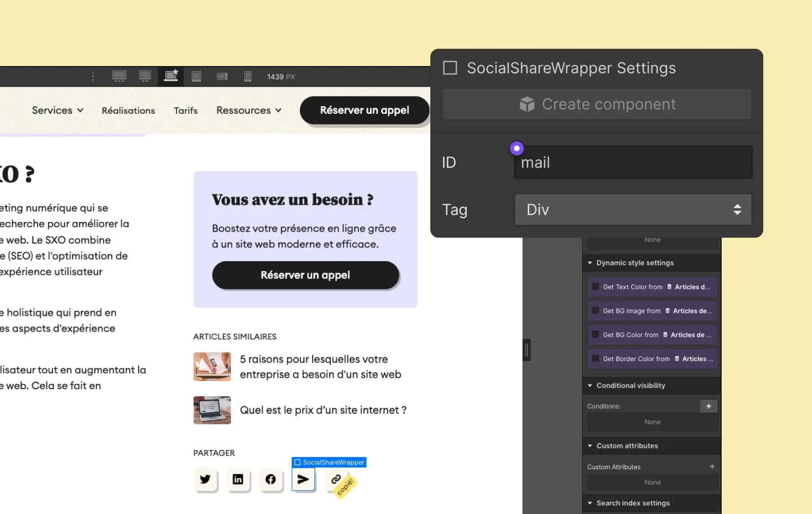Viewport: 812px width, 514px height.
Task: Click the 'Vous avez un besoin ?' heading
Action: [x=293, y=200]
